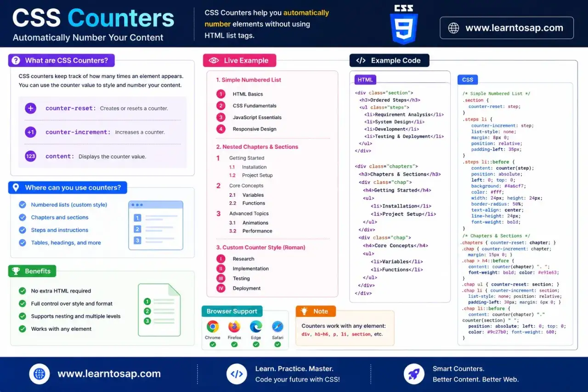Click the green check under Chrome
Screen dimensions: 588x392
[212, 344]
